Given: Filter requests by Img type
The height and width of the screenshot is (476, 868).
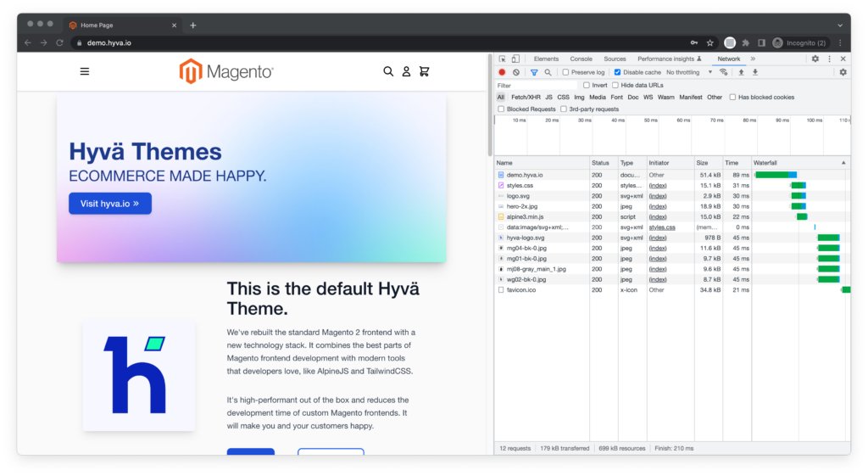Looking at the screenshot, I should [x=579, y=97].
